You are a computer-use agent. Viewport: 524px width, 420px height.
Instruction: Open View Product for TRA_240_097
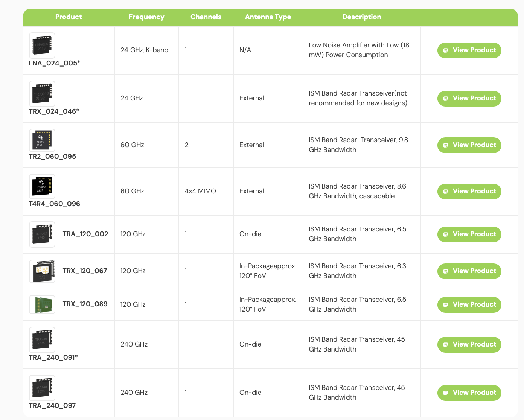469,393
